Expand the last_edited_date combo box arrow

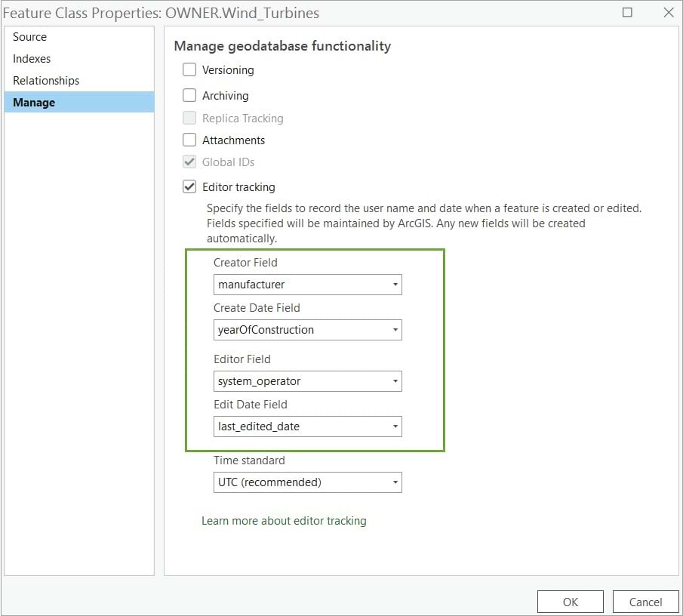(x=395, y=427)
